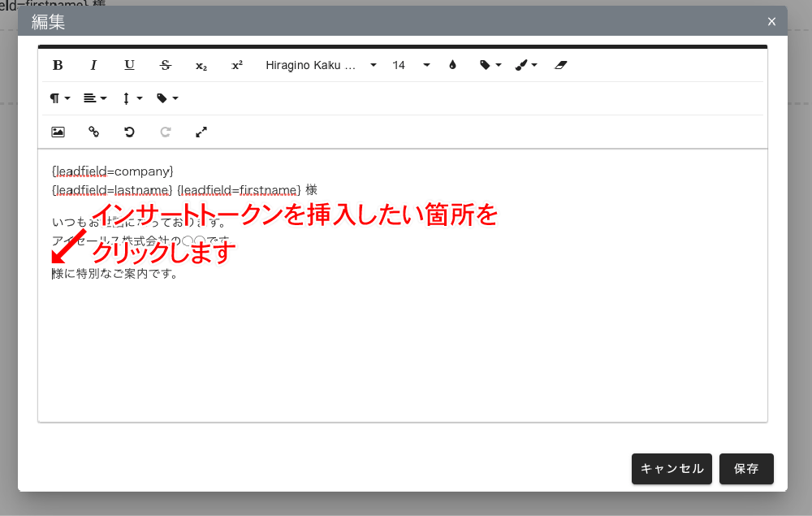Toggle bold formatting
This screenshot has height=516, width=812.
58,65
